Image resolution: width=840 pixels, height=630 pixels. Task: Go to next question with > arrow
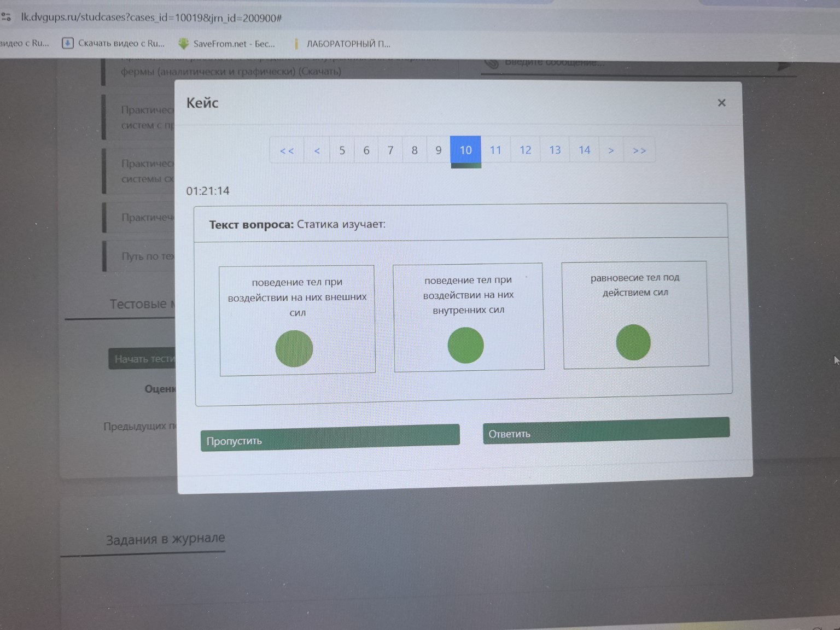click(611, 150)
